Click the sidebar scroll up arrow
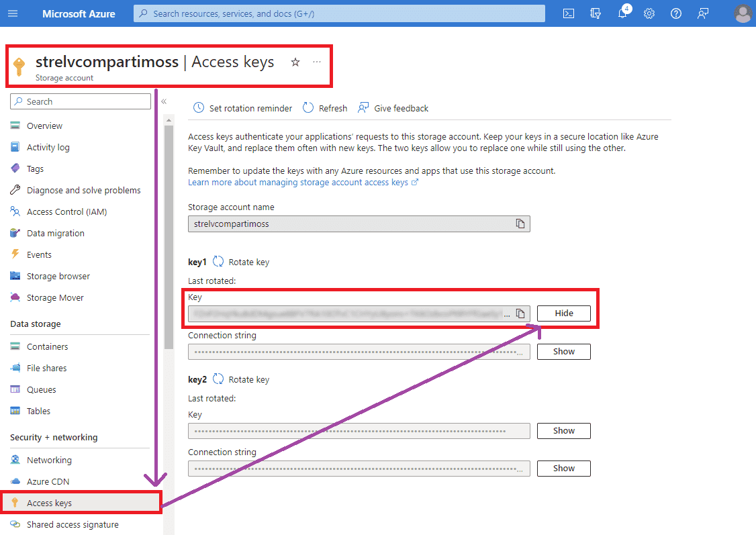Screen dimensions: 756x535 [169, 120]
